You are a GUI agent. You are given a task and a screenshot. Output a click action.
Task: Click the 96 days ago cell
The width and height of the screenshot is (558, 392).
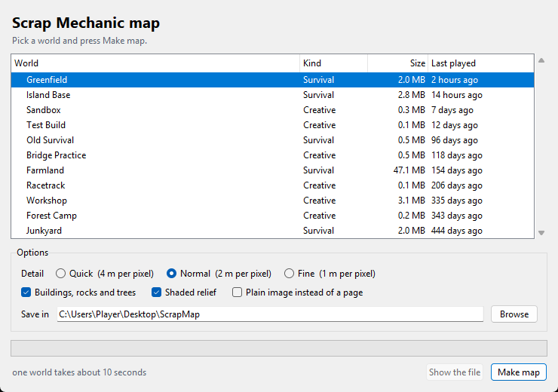click(x=455, y=140)
